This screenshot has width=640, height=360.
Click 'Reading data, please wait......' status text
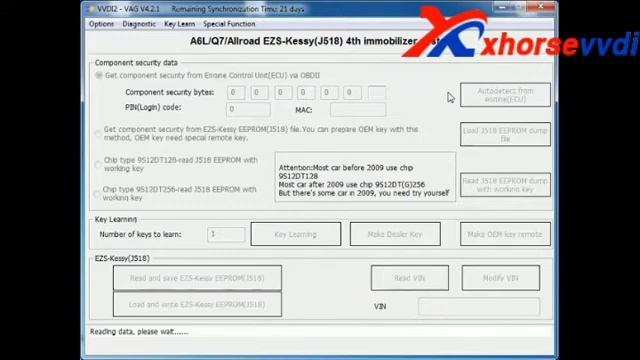pyautogui.click(x=139, y=332)
